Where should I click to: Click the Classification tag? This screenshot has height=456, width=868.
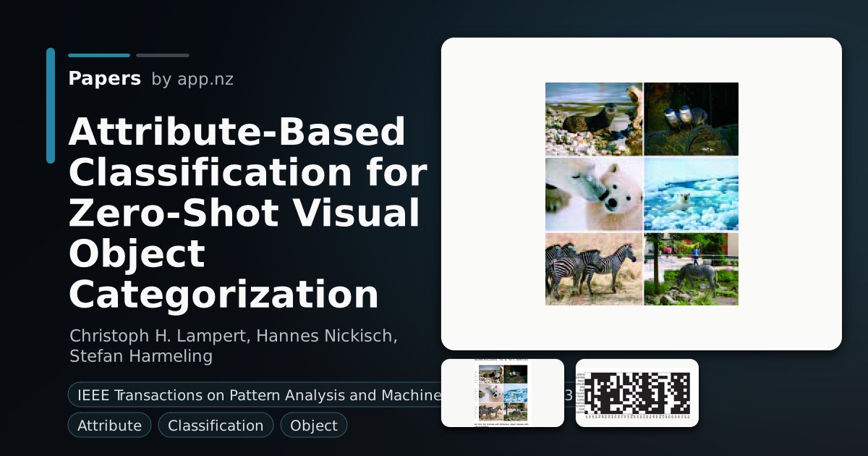pyautogui.click(x=216, y=425)
